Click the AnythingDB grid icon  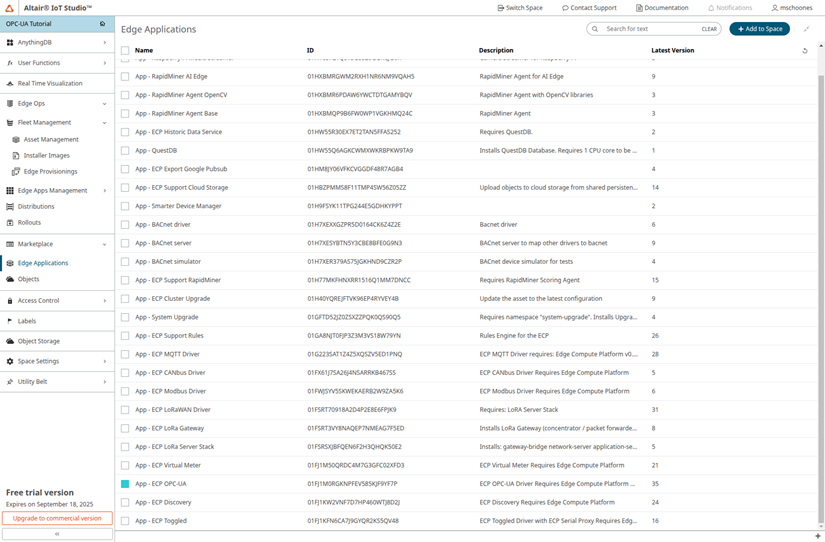point(9,43)
